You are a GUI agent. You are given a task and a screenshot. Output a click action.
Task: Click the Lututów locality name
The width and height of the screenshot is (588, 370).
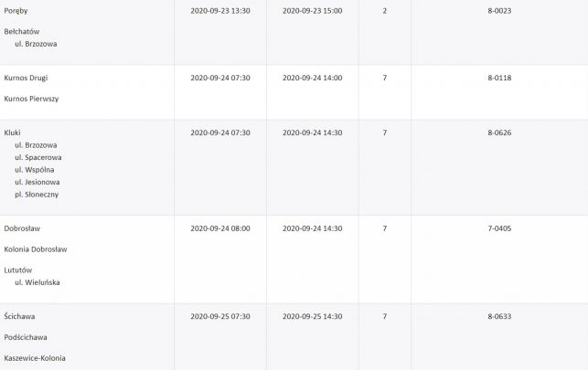click(x=19, y=270)
